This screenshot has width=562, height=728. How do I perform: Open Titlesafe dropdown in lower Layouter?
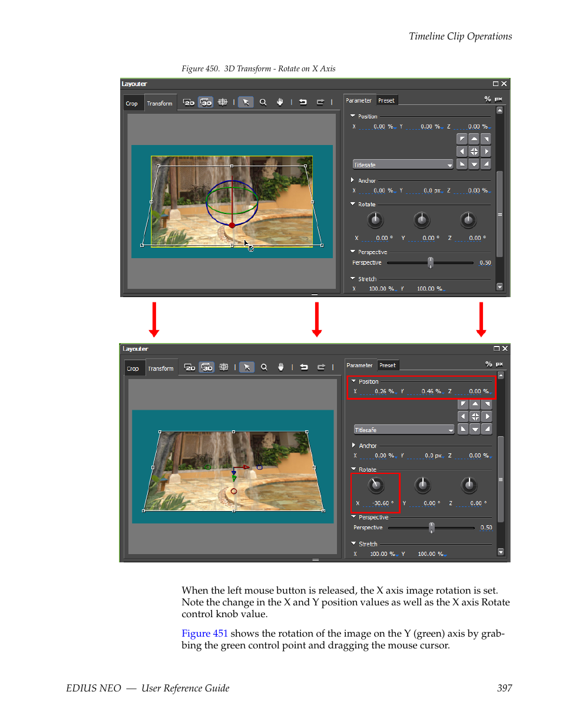click(x=404, y=430)
